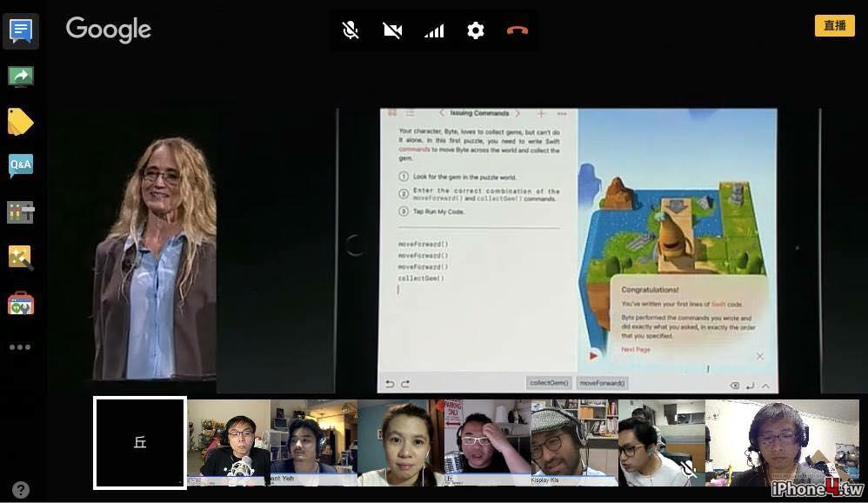Image resolution: width=868 pixels, height=503 pixels.
Task: Hang up with the red phone
Action: (x=517, y=30)
